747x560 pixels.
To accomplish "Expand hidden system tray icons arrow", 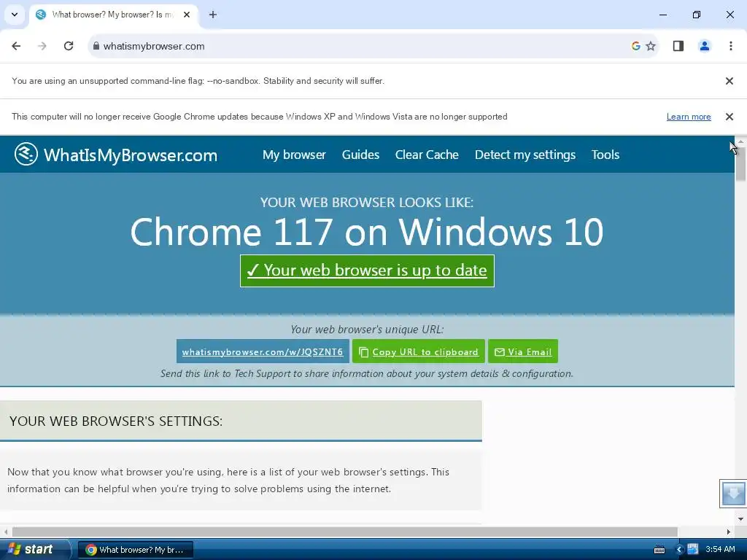I will click(679, 550).
